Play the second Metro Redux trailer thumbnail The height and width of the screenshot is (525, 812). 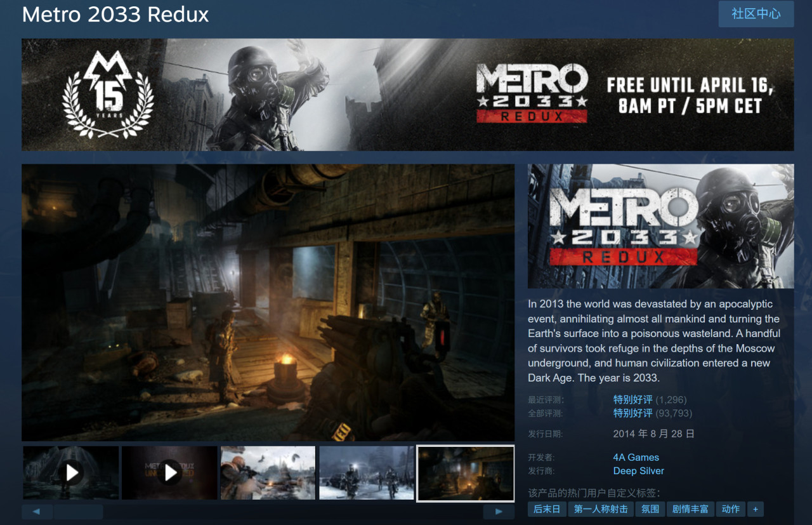169,473
